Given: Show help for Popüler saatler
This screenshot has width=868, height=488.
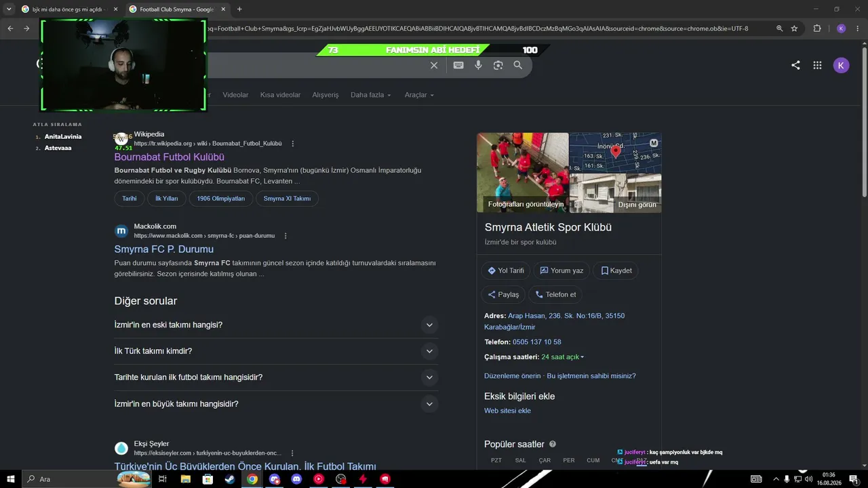Looking at the screenshot, I should [553, 444].
